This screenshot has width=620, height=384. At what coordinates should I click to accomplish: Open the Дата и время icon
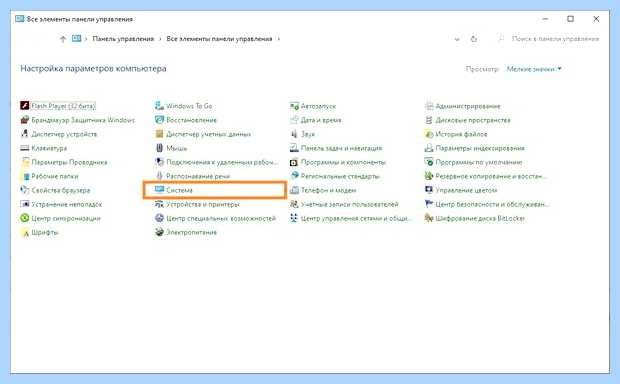point(294,120)
